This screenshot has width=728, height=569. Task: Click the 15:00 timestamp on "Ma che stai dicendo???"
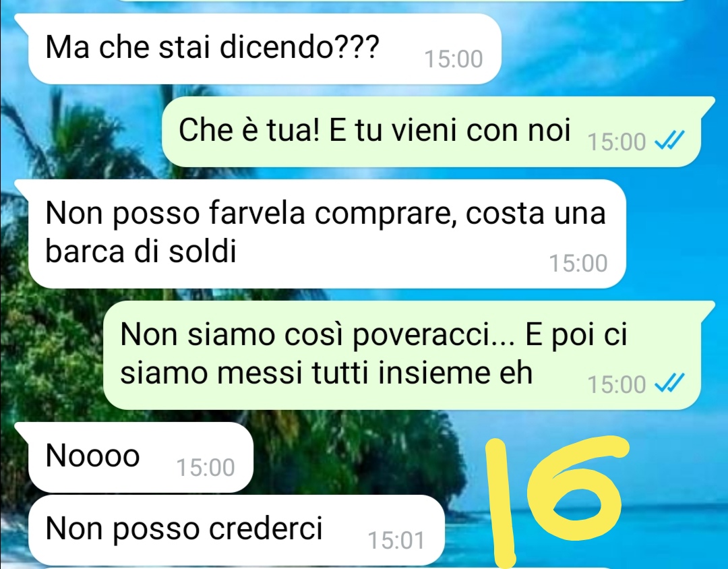point(454,59)
